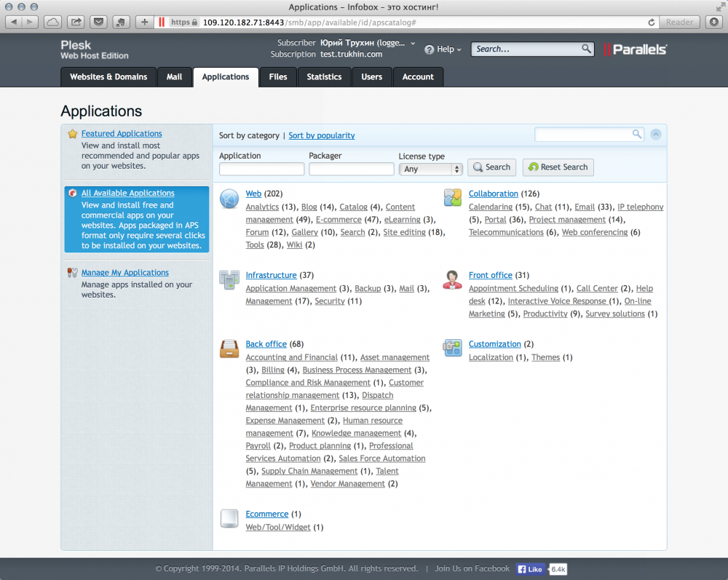Click the Ecommerce category icon
Viewport: 728px width, 580px height.
(229, 518)
